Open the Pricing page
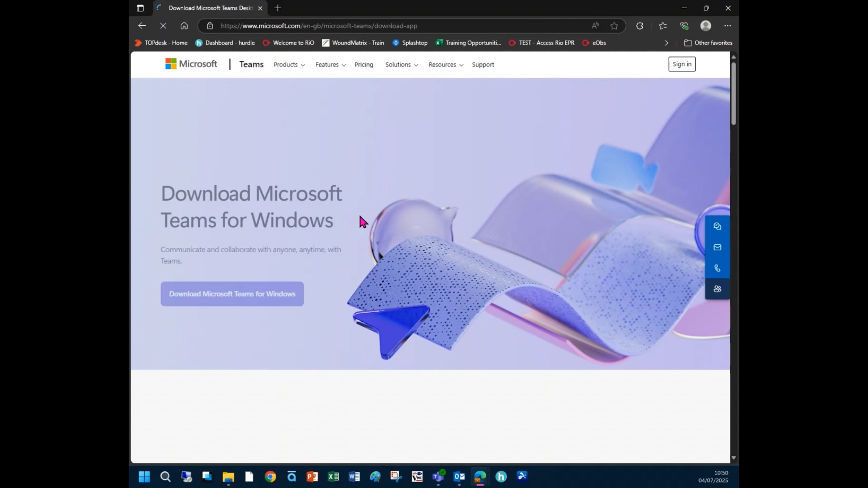The height and width of the screenshot is (488, 868). coord(364,65)
